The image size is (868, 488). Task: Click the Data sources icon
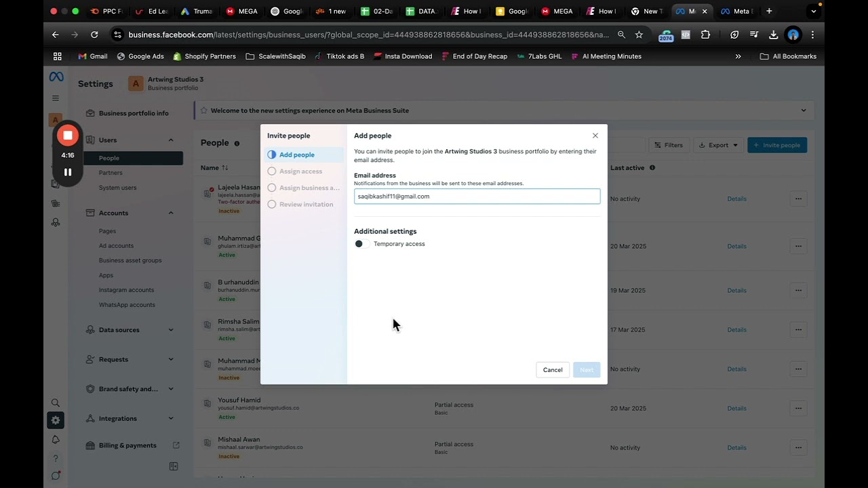click(90, 330)
